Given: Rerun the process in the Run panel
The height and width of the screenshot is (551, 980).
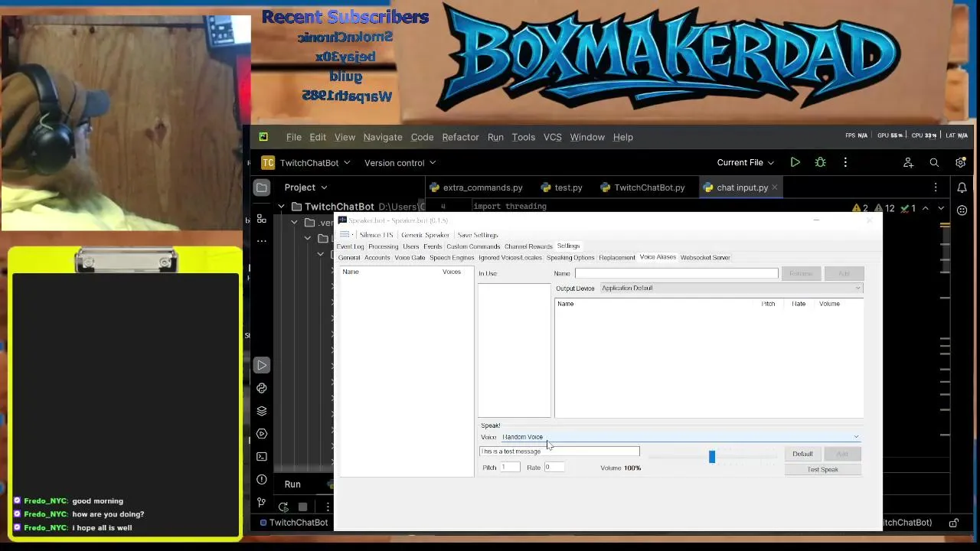Looking at the screenshot, I should (283, 507).
